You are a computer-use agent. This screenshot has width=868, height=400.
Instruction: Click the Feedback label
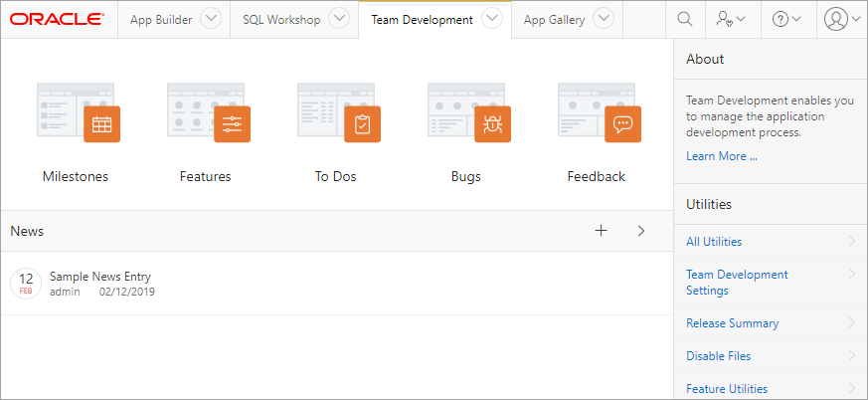[597, 177]
